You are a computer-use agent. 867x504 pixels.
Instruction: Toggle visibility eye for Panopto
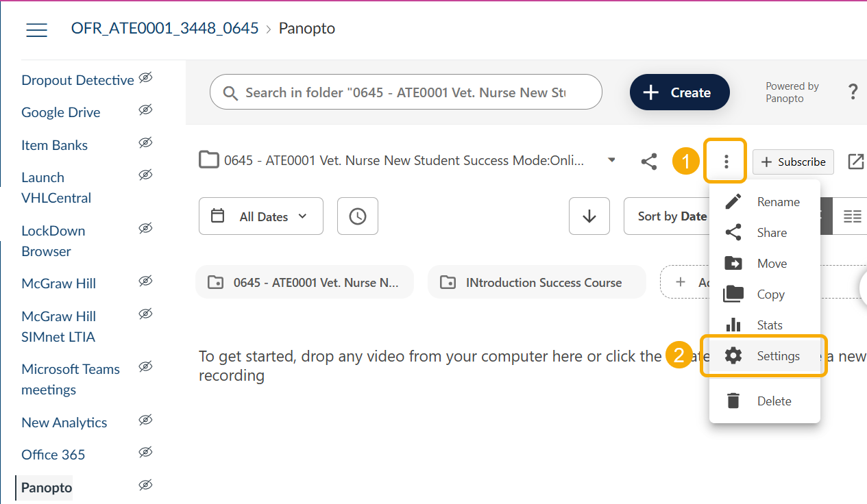(145, 486)
